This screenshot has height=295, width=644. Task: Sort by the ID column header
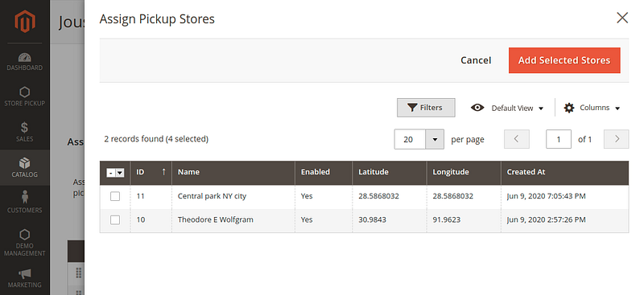[151, 172]
